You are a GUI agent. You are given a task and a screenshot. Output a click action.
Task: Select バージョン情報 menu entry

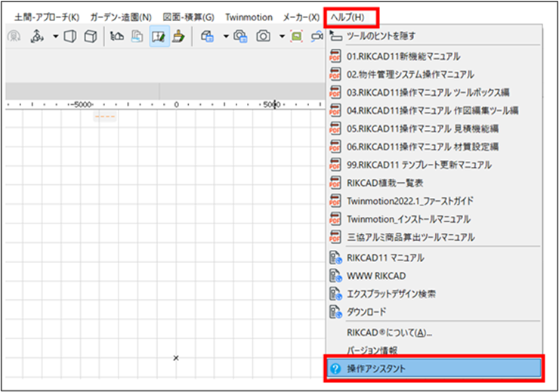[x=372, y=350]
